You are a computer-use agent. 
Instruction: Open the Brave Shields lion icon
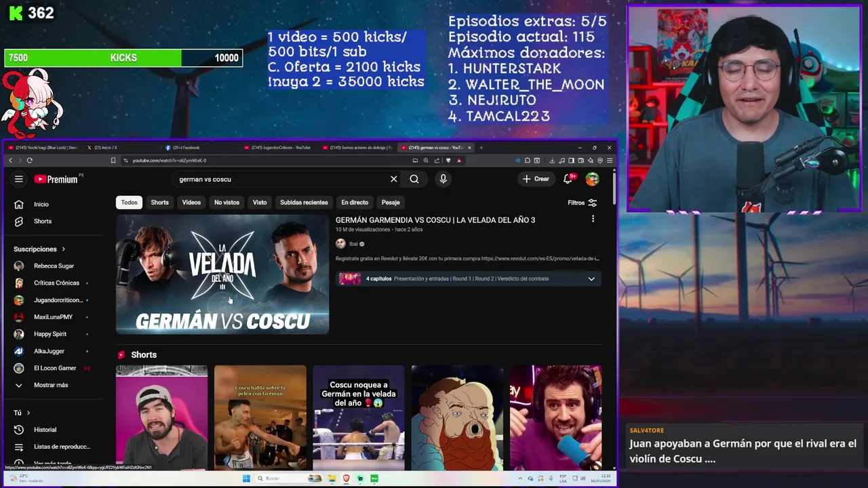pos(448,161)
